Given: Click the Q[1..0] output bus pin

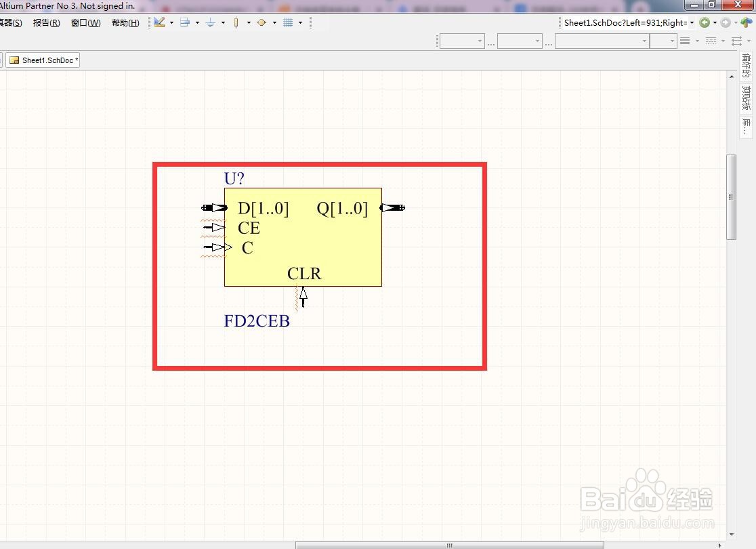Looking at the screenshot, I should click(392, 207).
